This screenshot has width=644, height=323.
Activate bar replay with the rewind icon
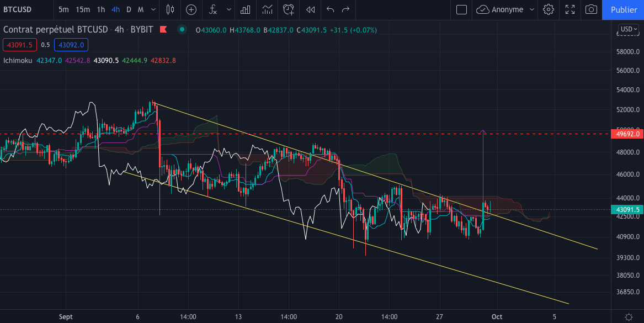tap(309, 9)
